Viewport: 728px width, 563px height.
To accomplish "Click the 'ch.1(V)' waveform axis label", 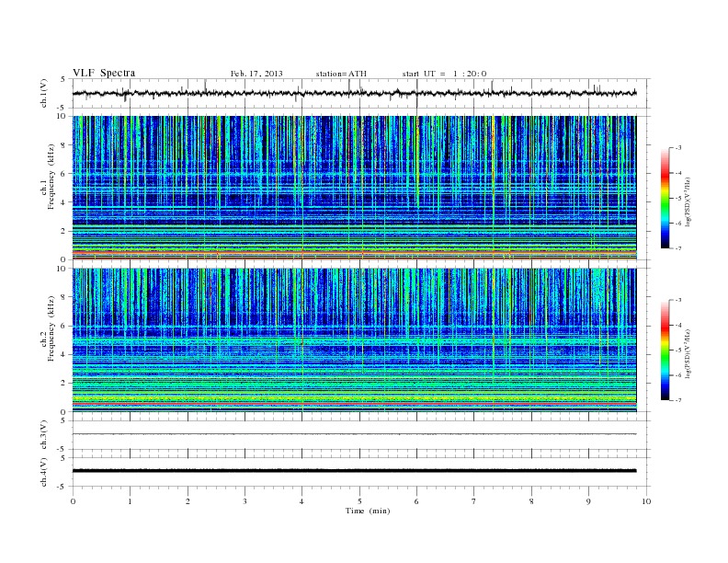I will pyautogui.click(x=44, y=93).
